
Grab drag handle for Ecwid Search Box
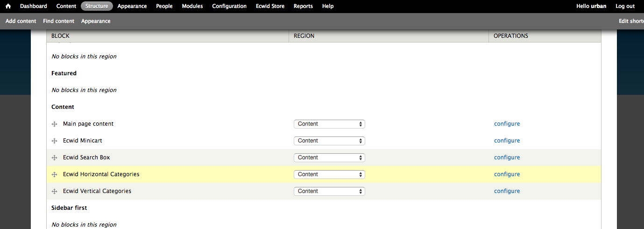click(54, 157)
